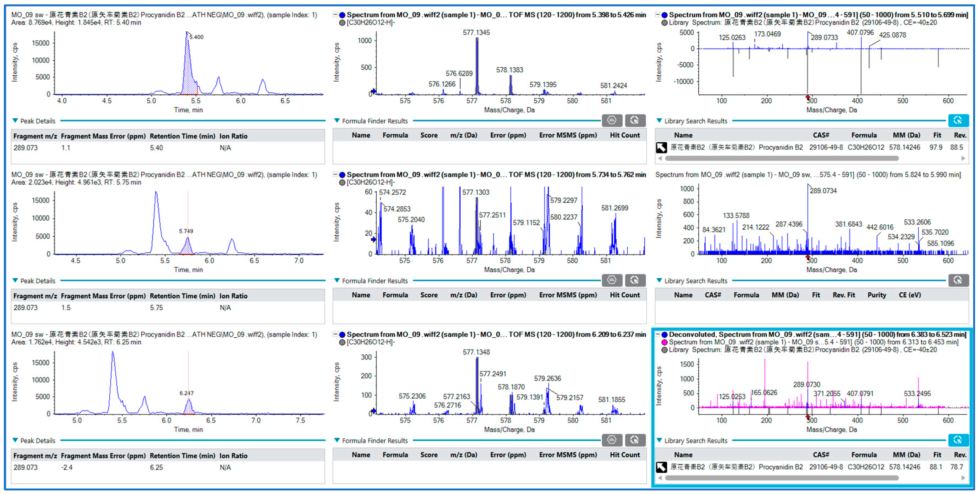This screenshot has width=980, height=494.
Task: Click Fit column header in top library results
Action: [937, 135]
